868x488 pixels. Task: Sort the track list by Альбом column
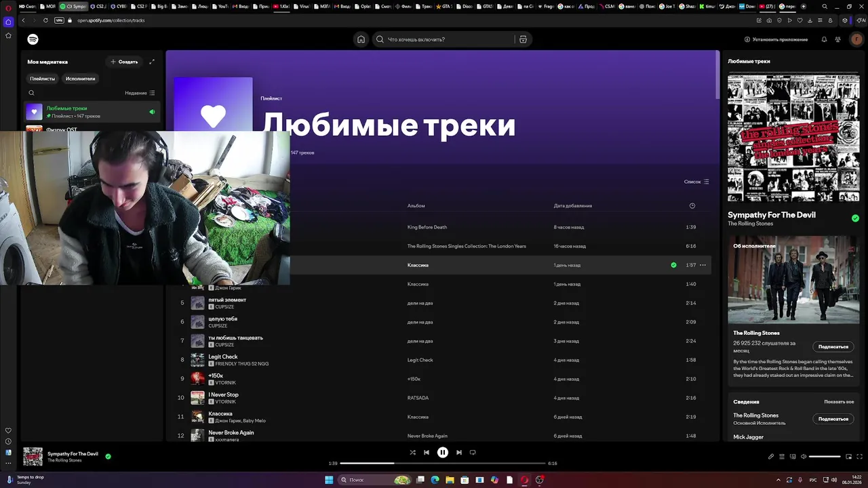(x=416, y=205)
